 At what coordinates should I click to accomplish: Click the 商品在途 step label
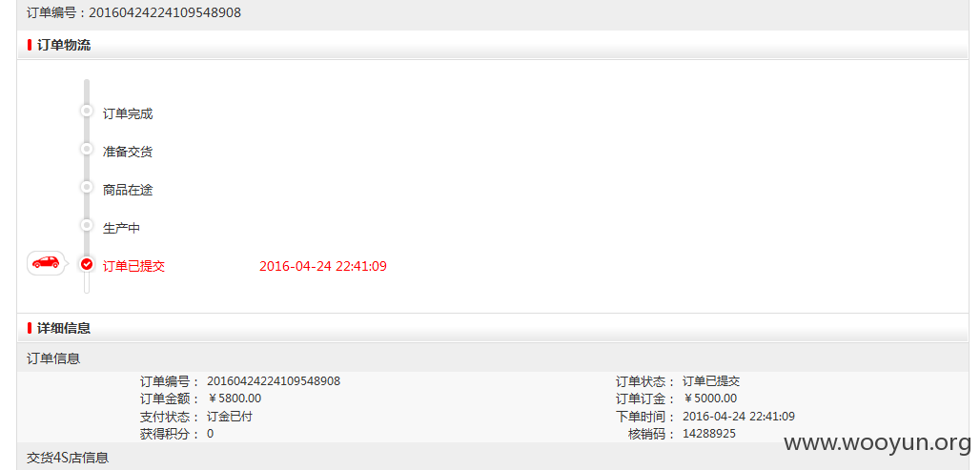click(x=128, y=190)
